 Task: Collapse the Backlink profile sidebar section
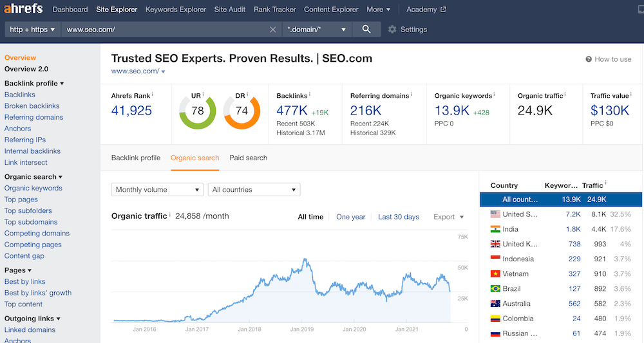pyautogui.click(x=34, y=83)
